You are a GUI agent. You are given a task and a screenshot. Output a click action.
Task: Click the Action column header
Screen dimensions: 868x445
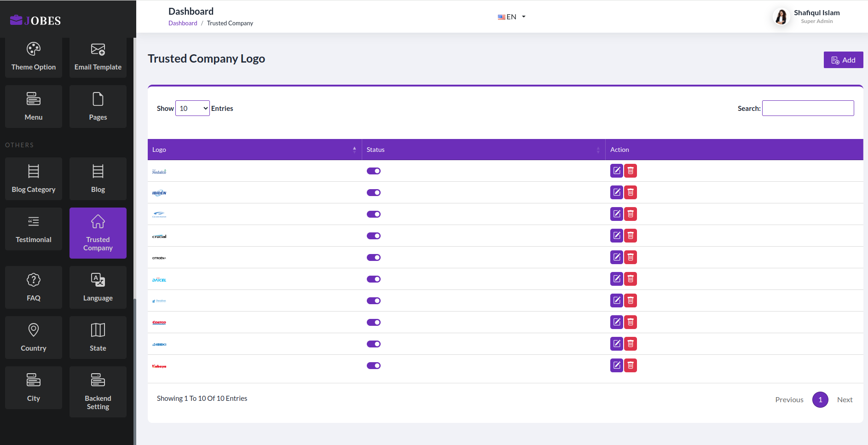(734, 150)
